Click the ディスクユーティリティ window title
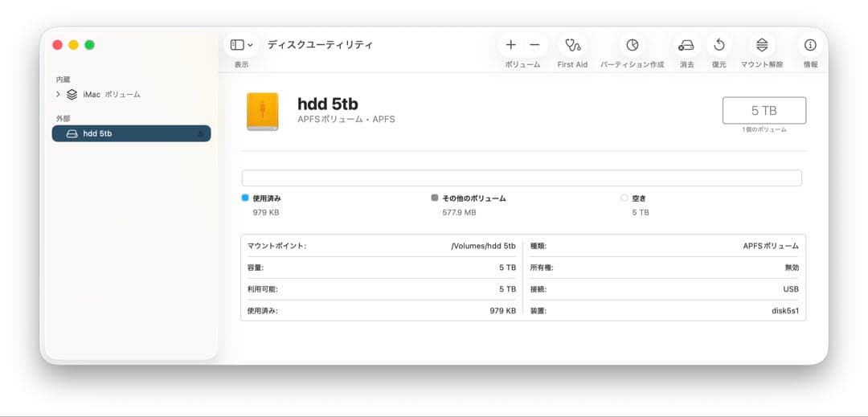 coord(320,45)
